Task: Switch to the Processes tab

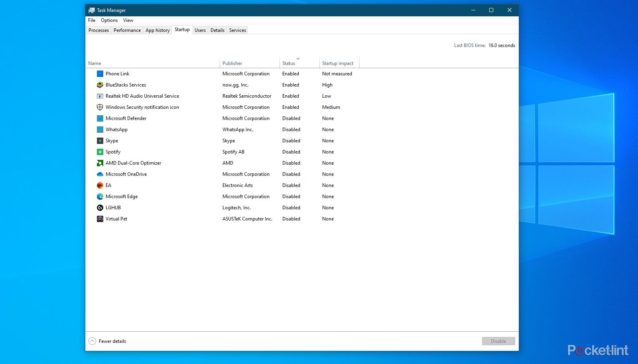Action: [x=98, y=30]
